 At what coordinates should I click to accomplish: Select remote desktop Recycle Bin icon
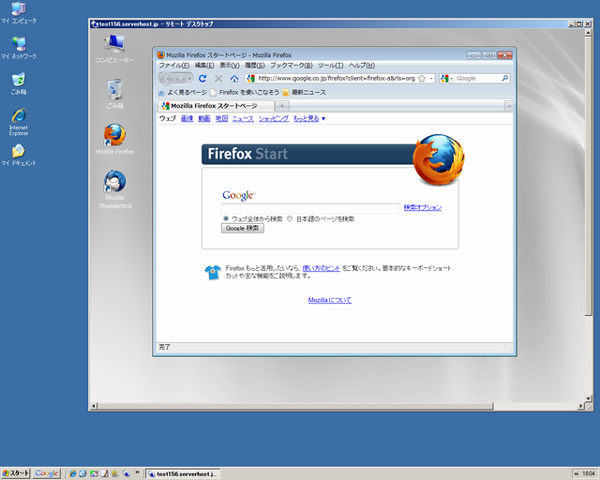115,93
